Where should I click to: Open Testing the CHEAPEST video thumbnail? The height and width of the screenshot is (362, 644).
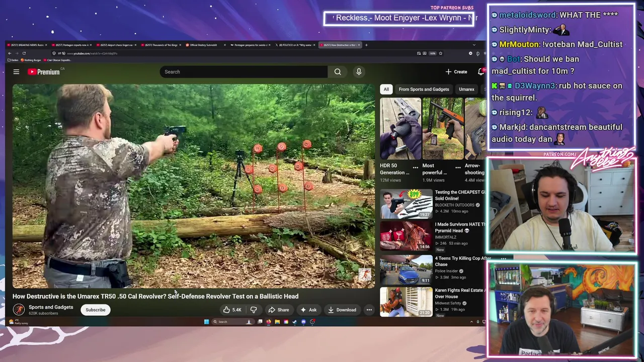(406, 204)
